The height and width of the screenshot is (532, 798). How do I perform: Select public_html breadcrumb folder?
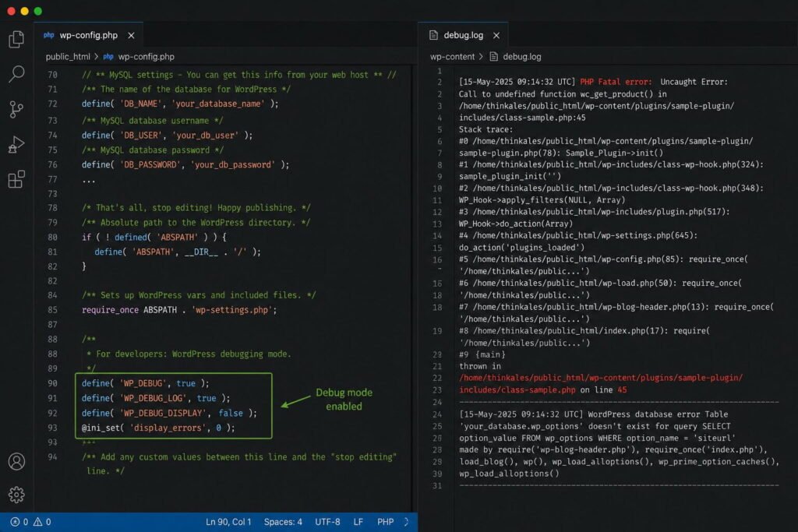pyautogui.click(x=68, y=56)
